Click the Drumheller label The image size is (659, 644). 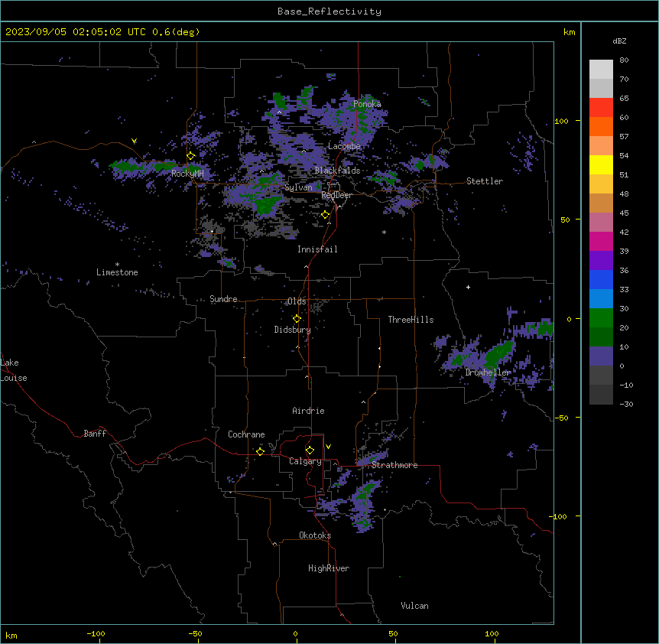tap(488, 372)
